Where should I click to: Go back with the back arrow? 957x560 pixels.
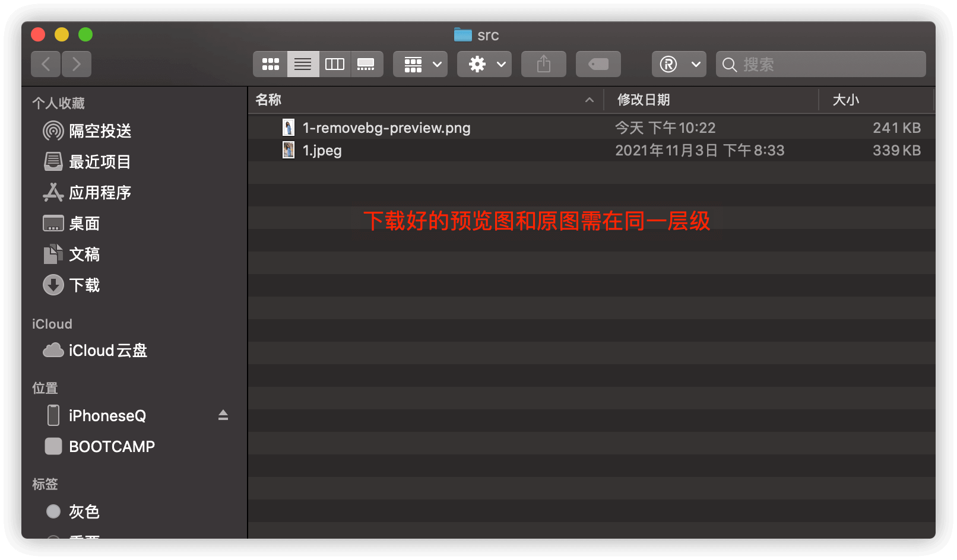46,64
